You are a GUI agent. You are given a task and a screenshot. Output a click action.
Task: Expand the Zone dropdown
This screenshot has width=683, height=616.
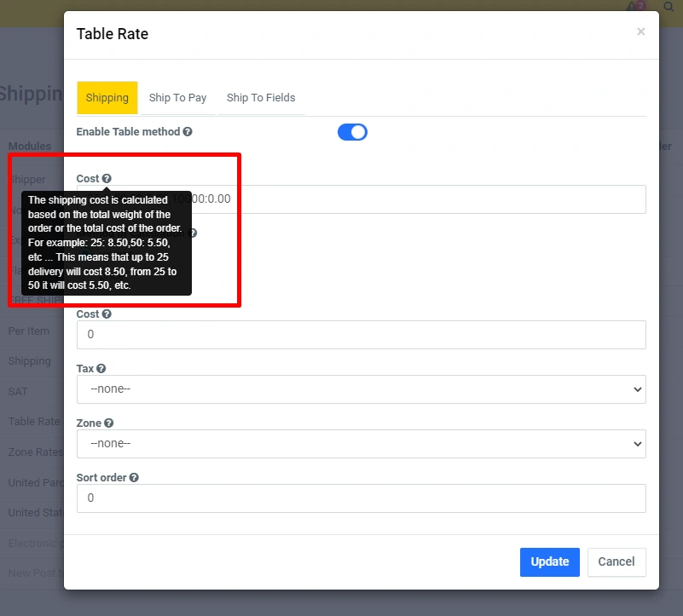coord(361,444)
